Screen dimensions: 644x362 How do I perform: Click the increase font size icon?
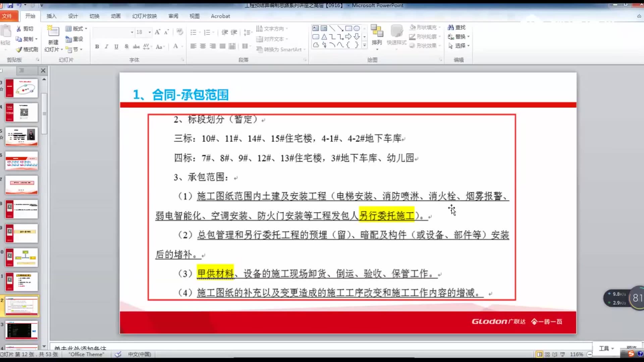click(157, 32)
